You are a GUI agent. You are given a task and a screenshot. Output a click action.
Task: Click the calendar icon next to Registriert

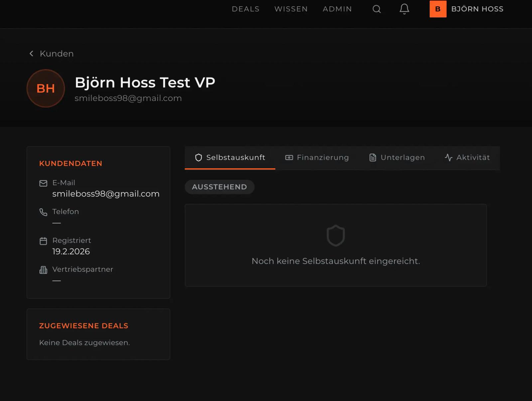[x=43, y=241]
